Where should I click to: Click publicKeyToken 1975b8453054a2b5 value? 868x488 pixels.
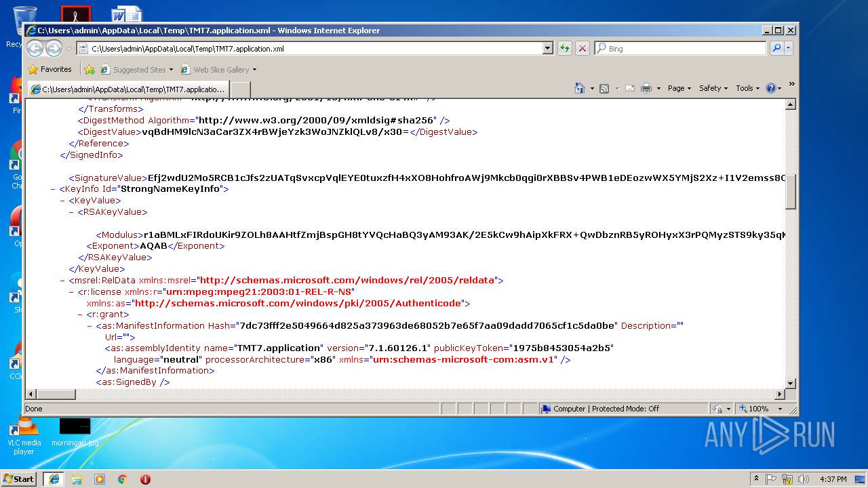click(562, 348)
